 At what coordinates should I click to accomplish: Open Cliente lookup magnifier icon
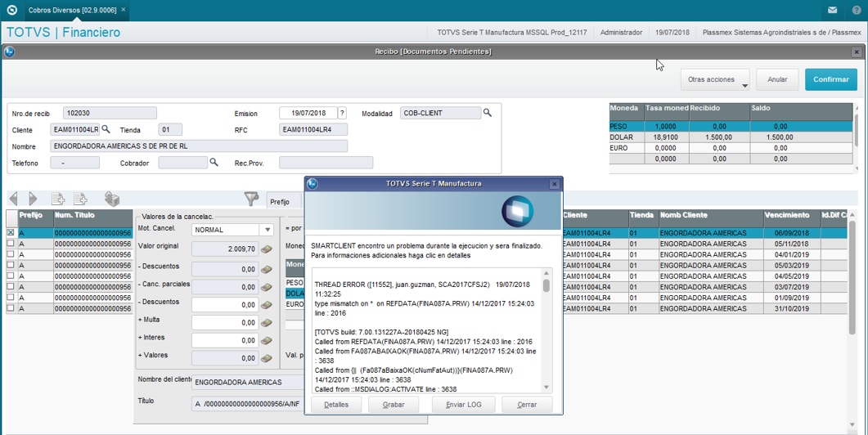[x=106, y=129]
